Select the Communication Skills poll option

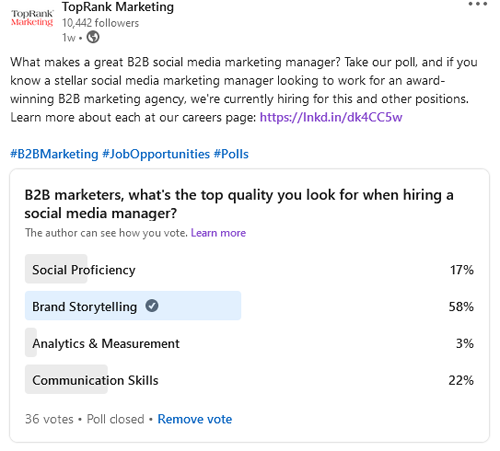[x=249, y=380]
